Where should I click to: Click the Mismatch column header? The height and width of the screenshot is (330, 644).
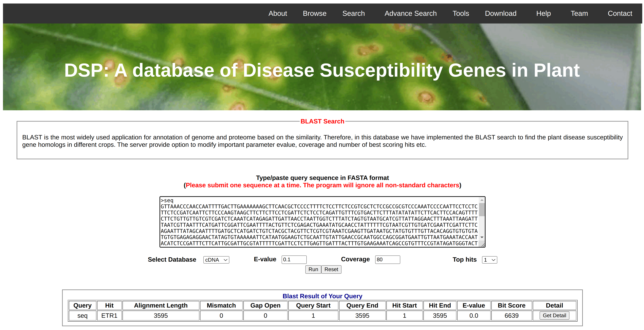221,305
